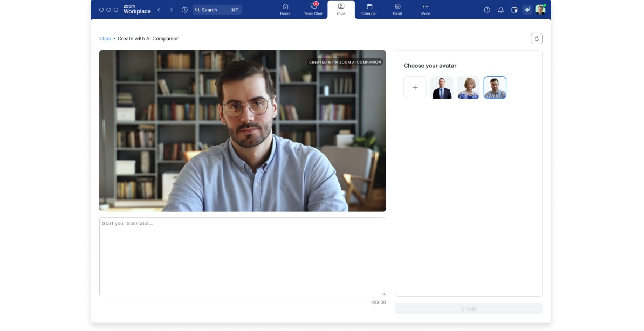644x331 pixels.
Task: Expand the More menu
Action: pyautogui.click(x=426, y=9)
